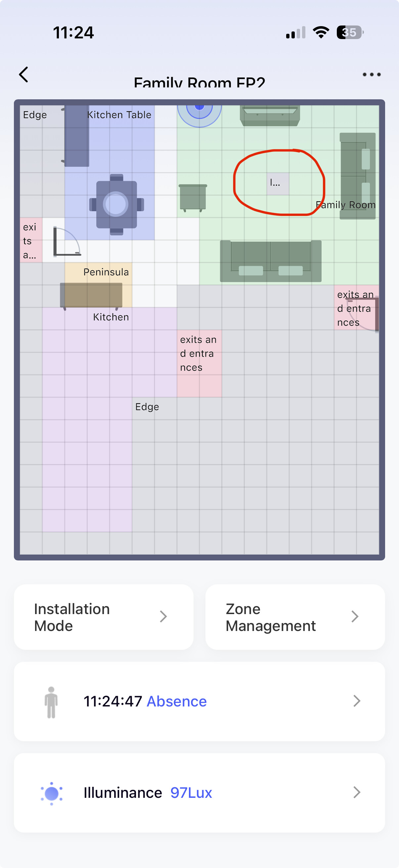The height and width of the screenshot is (868, 399).
Task: Tap the back arrow
Action: pyautogui.click(x=23, y=74)
